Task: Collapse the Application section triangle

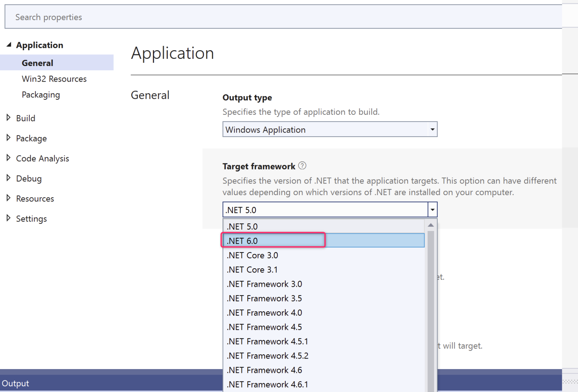Action: [9, 44]
